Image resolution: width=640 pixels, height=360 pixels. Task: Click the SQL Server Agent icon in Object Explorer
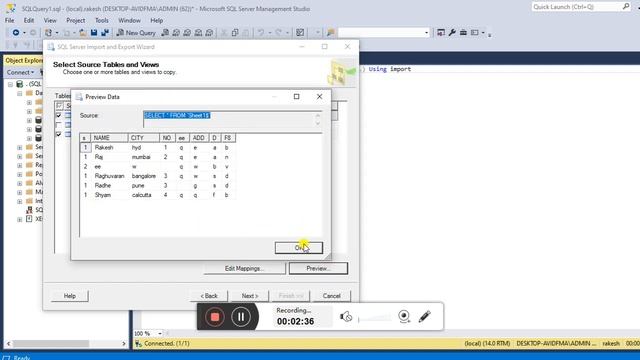click(29, 210)
